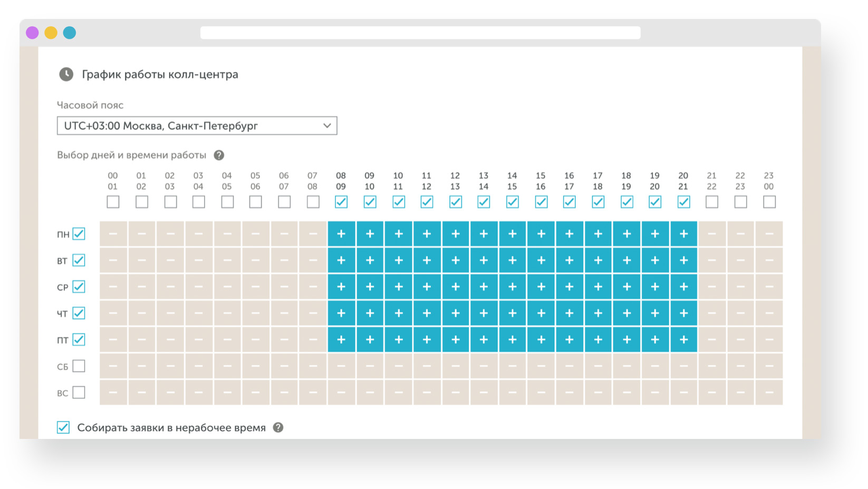Click the clock icon beside the schedule title

point(66,74)
